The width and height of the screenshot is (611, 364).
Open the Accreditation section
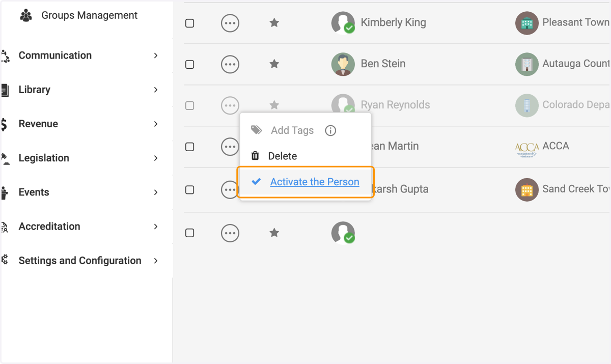pos(49,227)
